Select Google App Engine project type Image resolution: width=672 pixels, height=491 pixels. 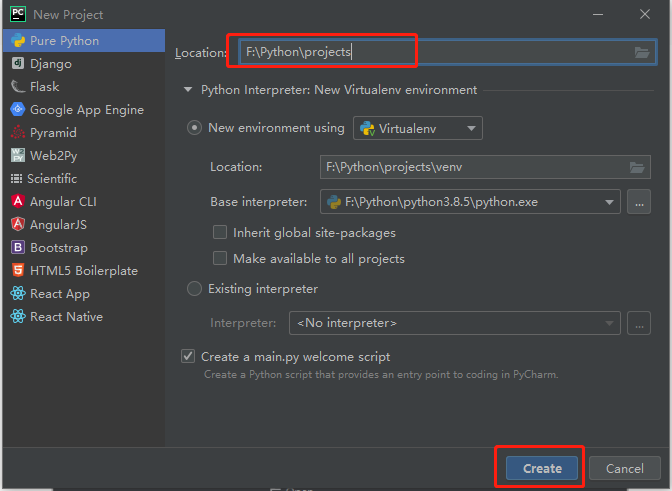(86, 110)
